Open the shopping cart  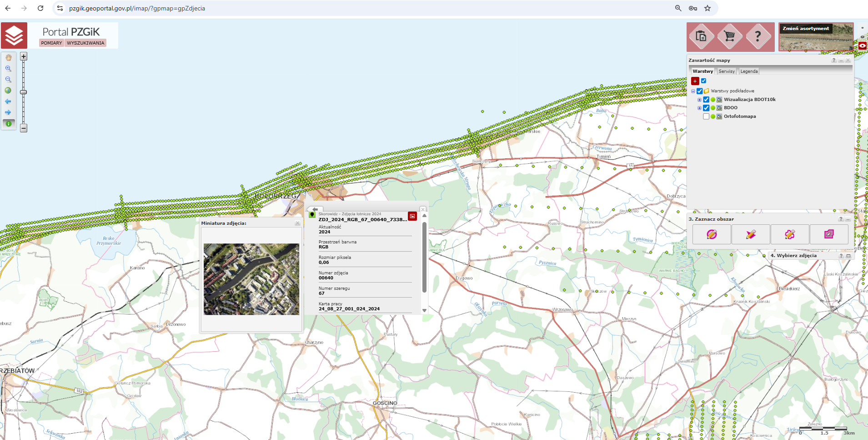pos(729,36)
